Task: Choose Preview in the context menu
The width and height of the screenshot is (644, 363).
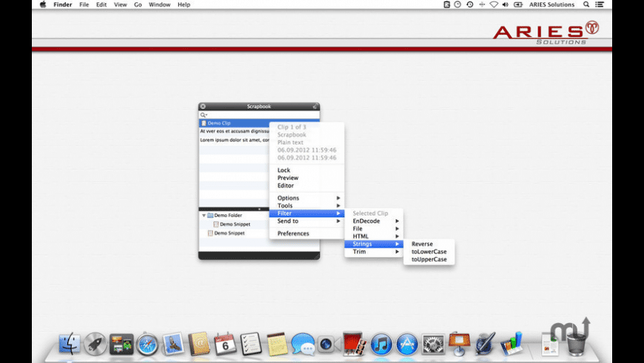Action: pyautogui.click(x=306, y=178)
